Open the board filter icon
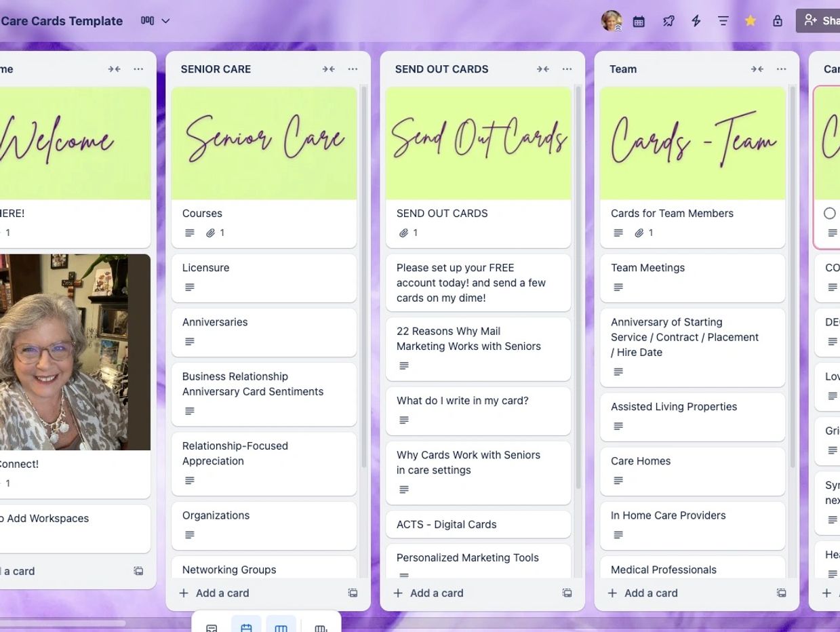This screenshot has height=632, width=840. (723, 21)
